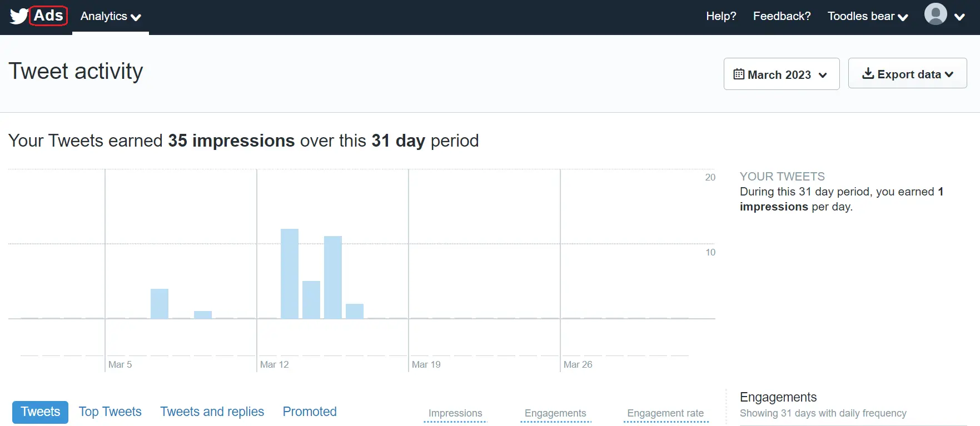Click the calendar icon in date button
Screen dimensions: 980x426
[739, 74]
